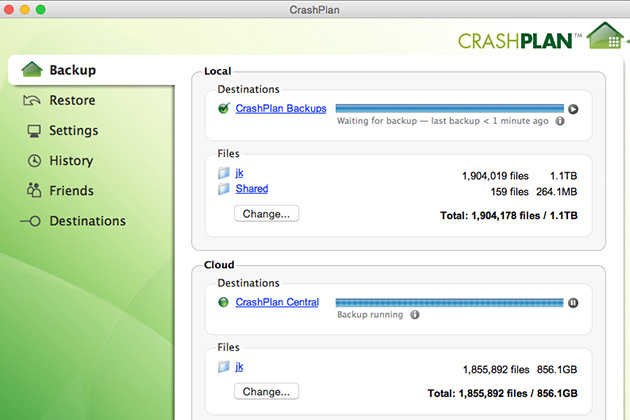630x420 pixels.
Task: Show info for Waiting for backup status
Action: [x=560, y=121]
